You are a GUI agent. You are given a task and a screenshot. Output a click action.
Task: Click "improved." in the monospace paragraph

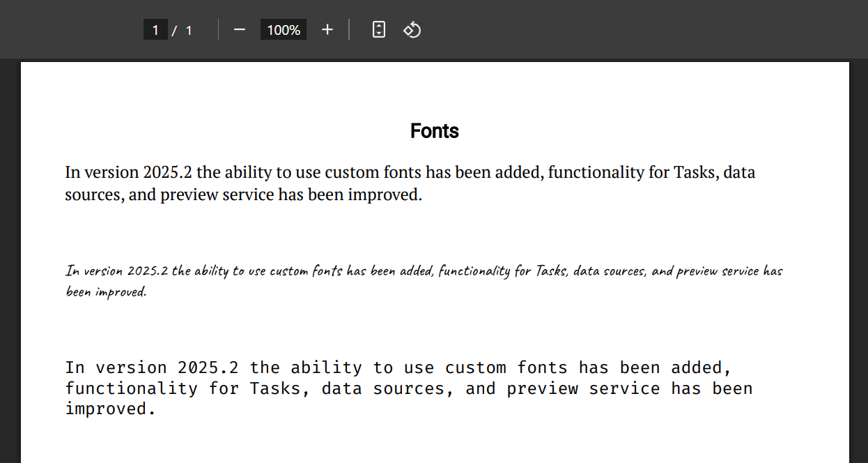point(110,409)
